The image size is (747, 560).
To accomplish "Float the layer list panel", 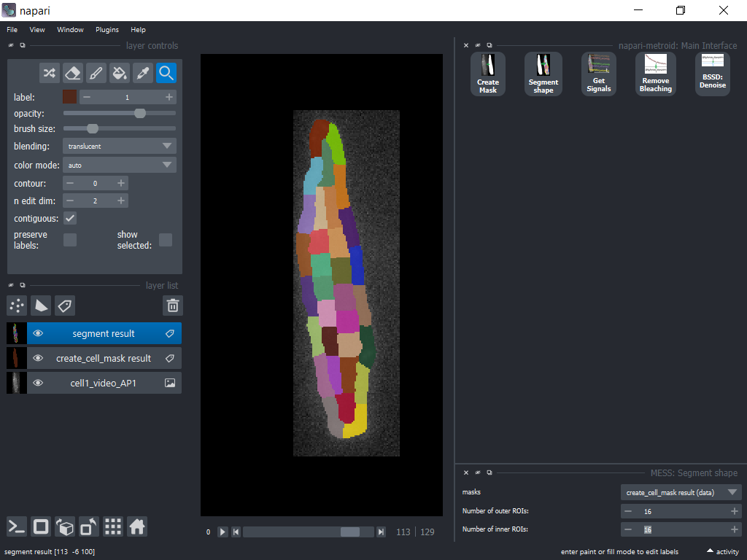I will (23, 285).
